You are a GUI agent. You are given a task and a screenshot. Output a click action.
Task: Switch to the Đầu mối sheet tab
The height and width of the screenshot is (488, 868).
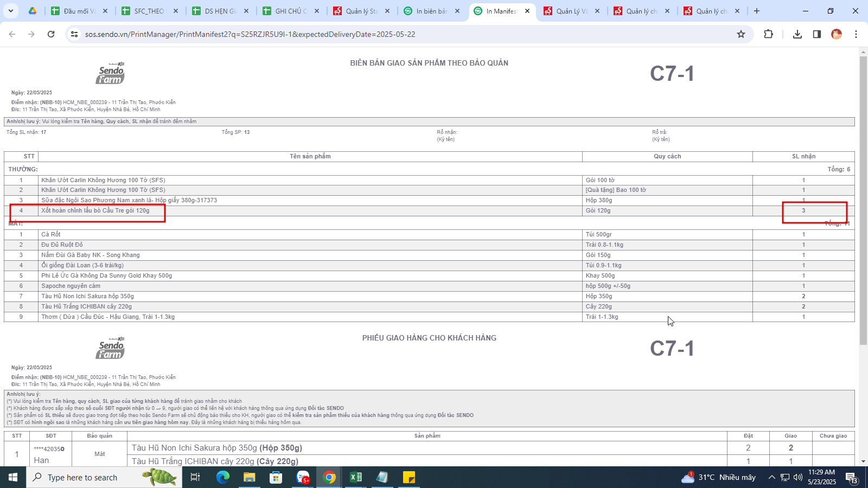(79, 11)
